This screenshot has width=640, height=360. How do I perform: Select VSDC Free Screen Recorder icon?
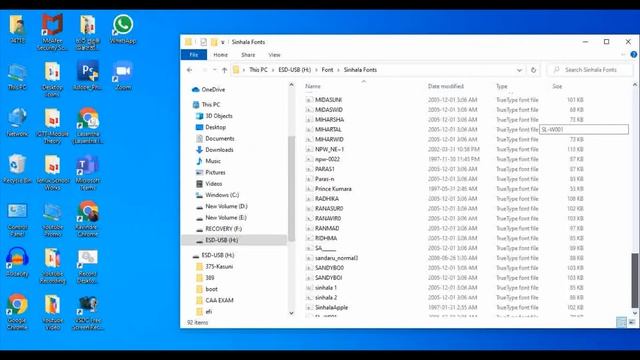tap(87, 312)
